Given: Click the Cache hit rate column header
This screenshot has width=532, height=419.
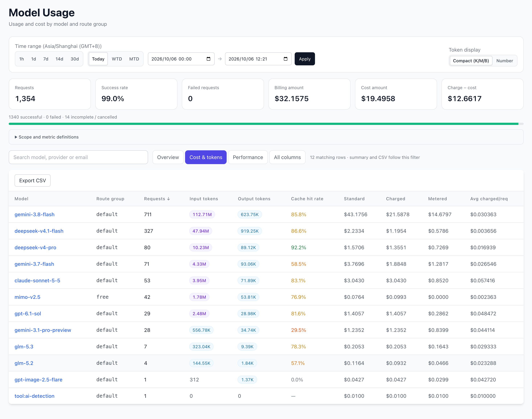Looking at the screenshot, I should pos(307,199).
